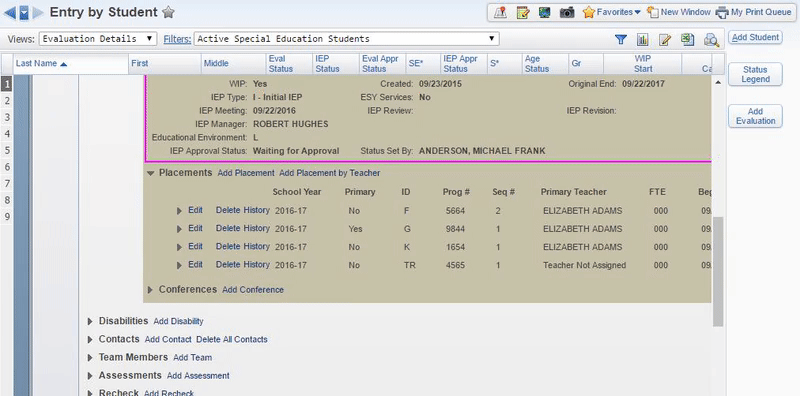Open the Filters dropdown for Active Special Education Students

point(346,39)
